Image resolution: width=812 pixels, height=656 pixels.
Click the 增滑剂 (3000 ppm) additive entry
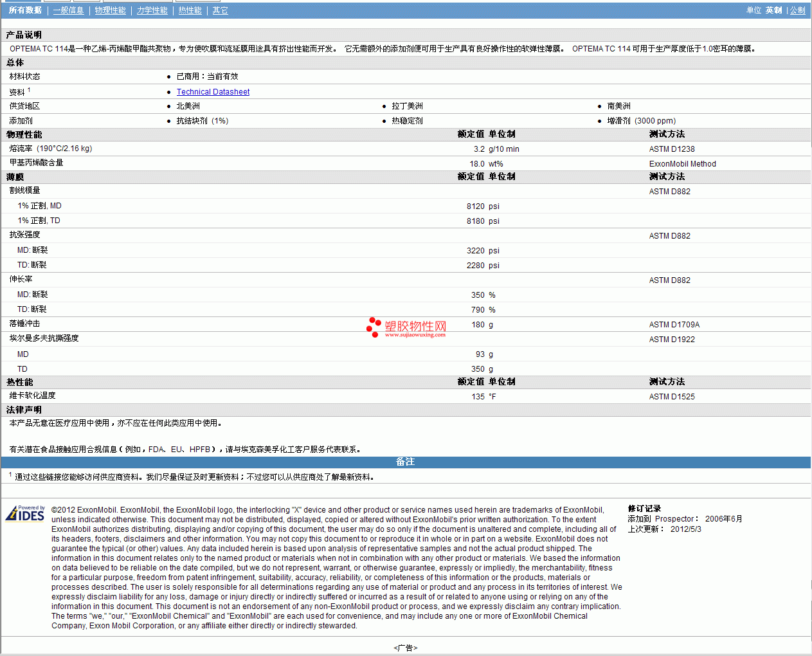641,121
